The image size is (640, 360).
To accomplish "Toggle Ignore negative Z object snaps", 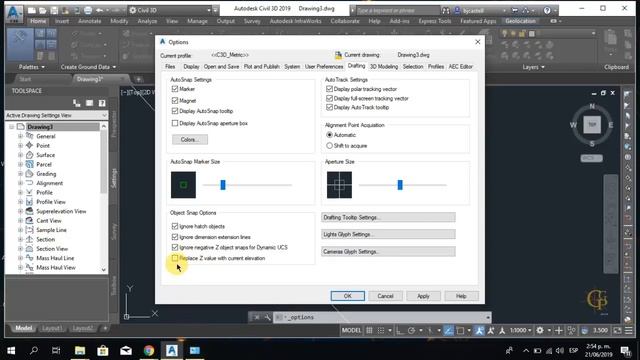I will click(175, 247).
